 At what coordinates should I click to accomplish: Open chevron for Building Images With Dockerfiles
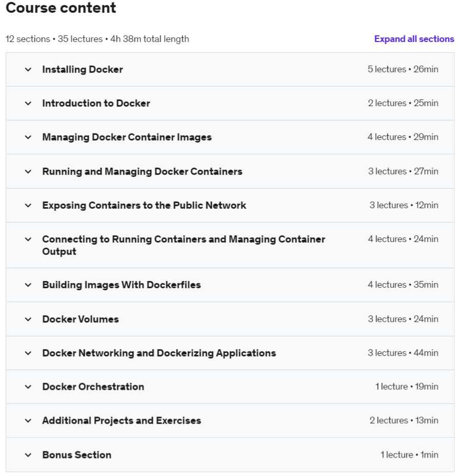point(28,285)
